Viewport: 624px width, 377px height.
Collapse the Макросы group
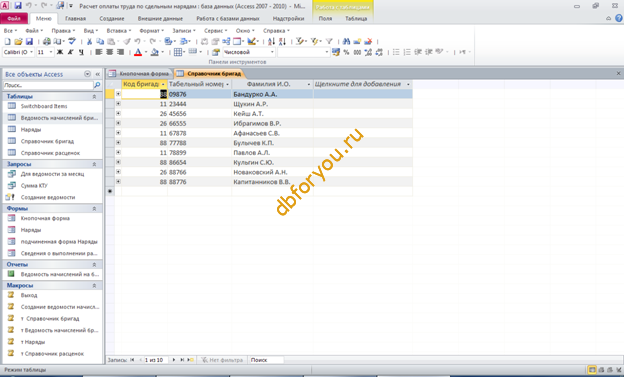[94, 285]
